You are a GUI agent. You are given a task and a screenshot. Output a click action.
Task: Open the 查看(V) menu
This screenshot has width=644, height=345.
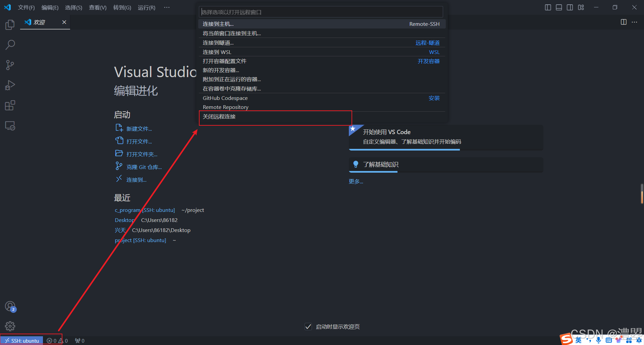pos(98,7)
